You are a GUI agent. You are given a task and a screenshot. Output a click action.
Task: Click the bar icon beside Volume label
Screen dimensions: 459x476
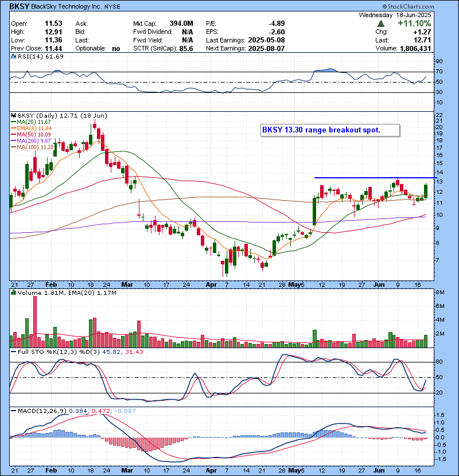[13, 292]
